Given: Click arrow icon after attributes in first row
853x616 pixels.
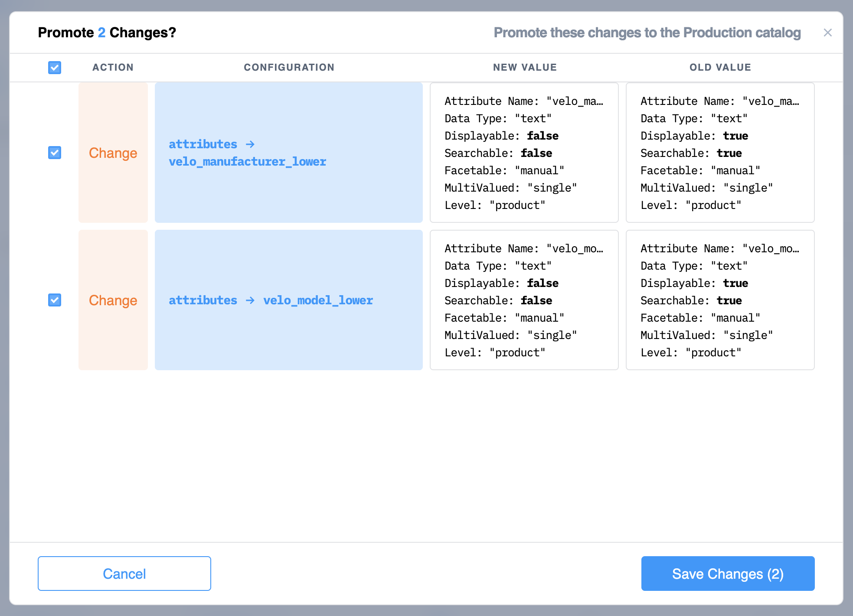Looking at the screenshot, I should coord(250,144).
